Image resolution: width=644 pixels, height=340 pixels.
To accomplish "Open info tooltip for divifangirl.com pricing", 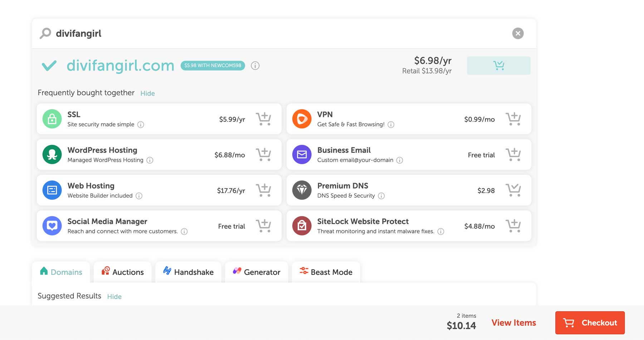I will pyautogui.click(x=255, y=65).
